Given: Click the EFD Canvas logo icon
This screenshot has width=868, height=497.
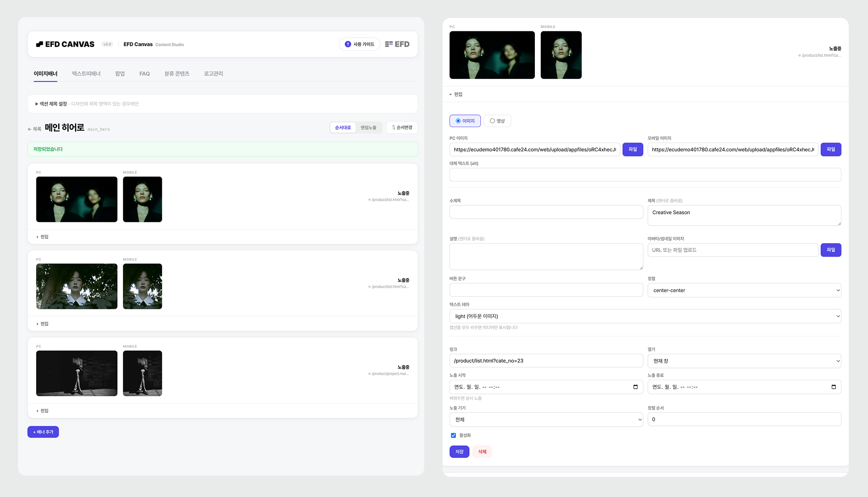Looking at the screenshot, I should pyautogui.click(x=39, y=44).
